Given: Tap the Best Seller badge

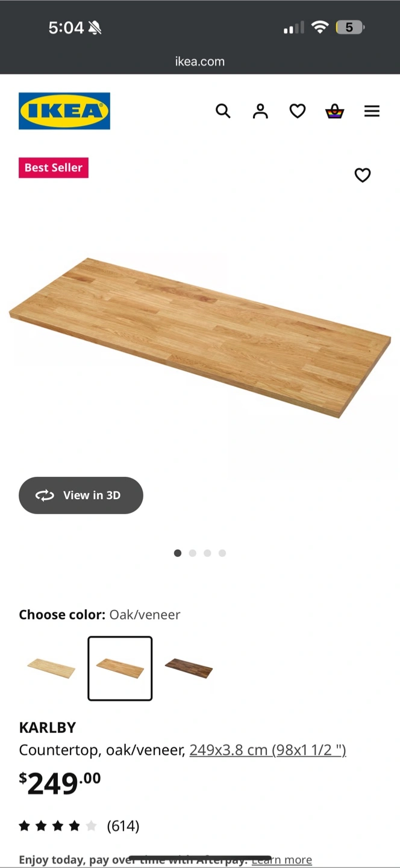Looking at the screenshot, I should pos(54,168).
